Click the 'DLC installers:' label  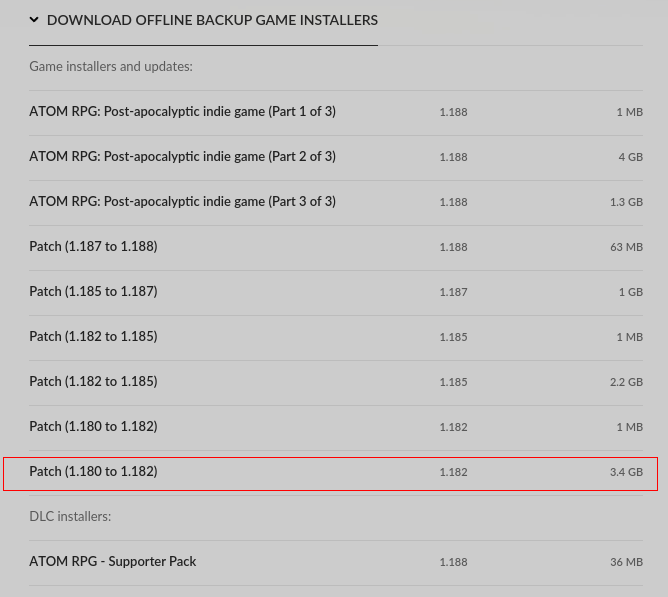pos(70,516)
